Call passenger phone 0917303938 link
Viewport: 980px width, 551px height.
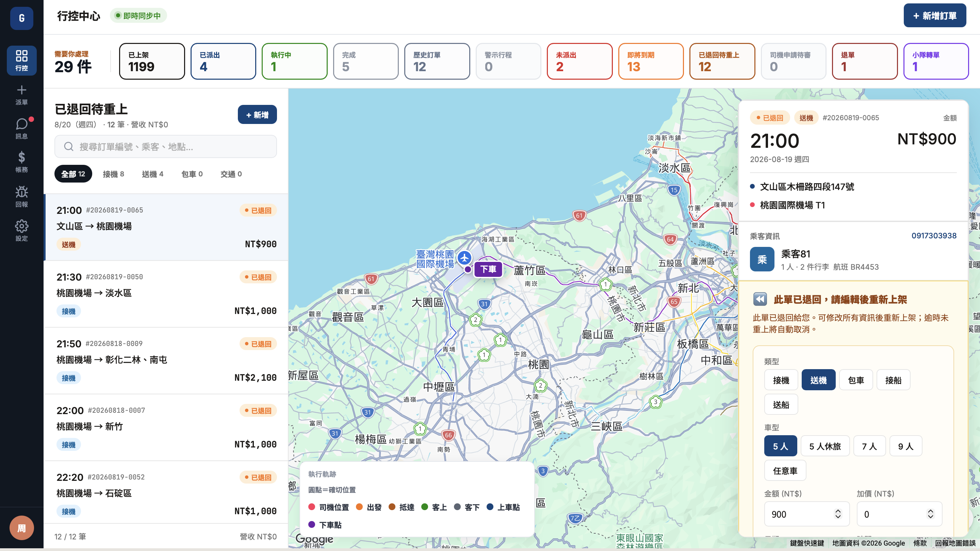pos(934,236)
